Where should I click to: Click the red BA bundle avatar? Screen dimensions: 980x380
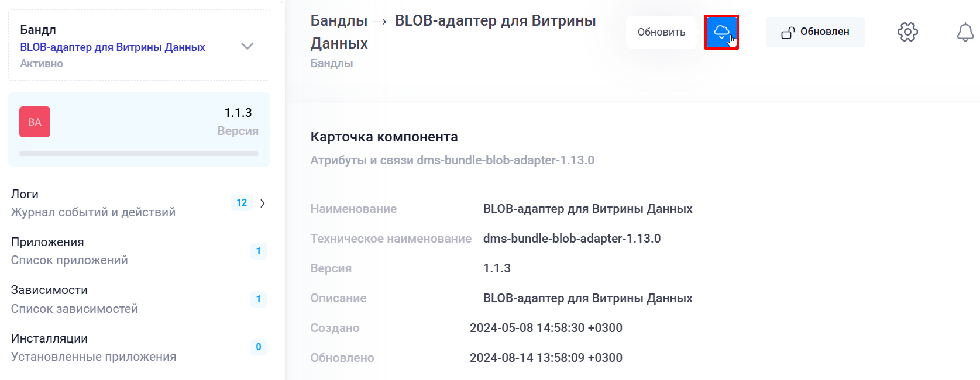coord(35,122)
